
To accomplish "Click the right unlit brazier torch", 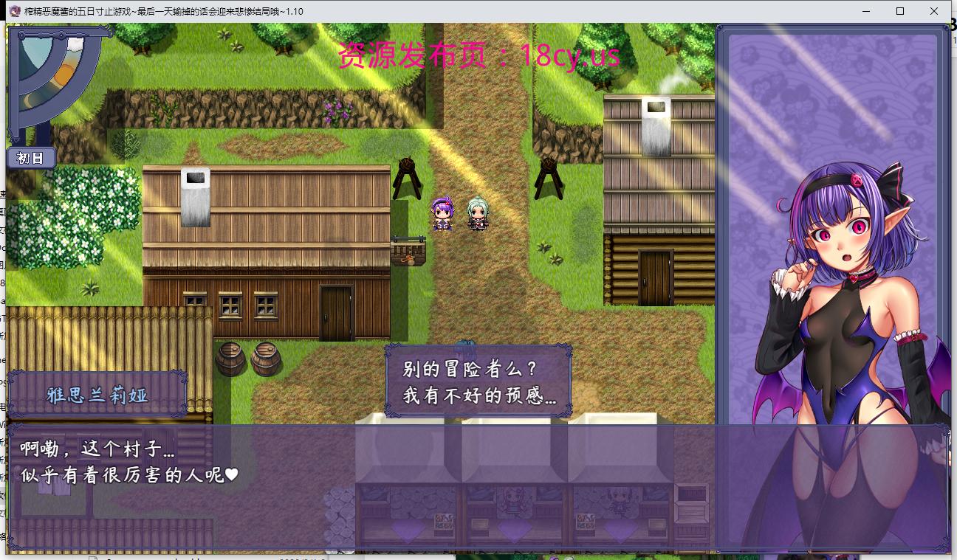I will [x=549, y=177].
